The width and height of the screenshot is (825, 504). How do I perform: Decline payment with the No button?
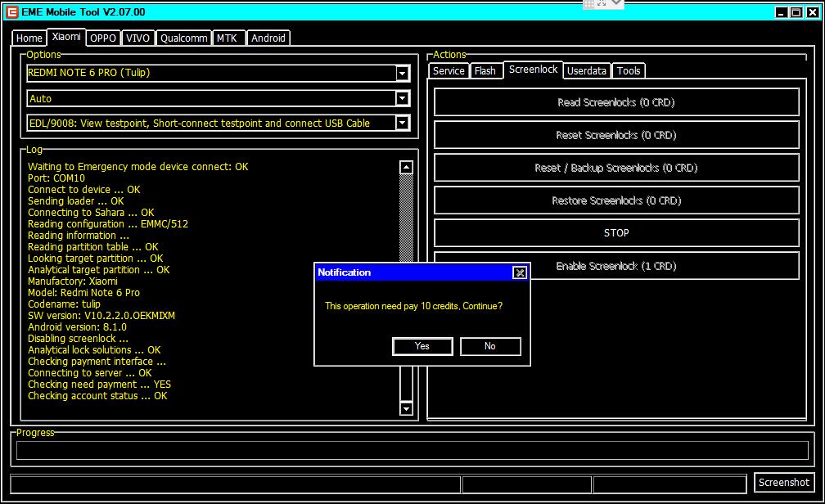point(489,346)
